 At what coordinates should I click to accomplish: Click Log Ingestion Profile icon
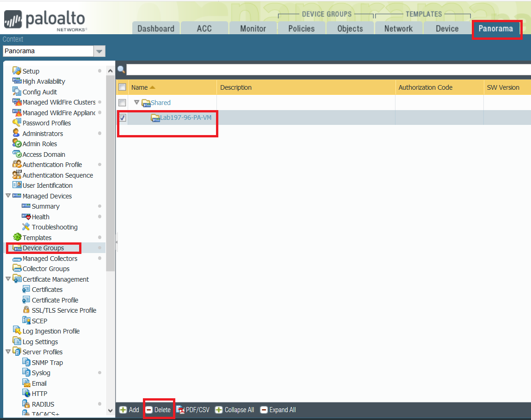[x=17, y=331]
